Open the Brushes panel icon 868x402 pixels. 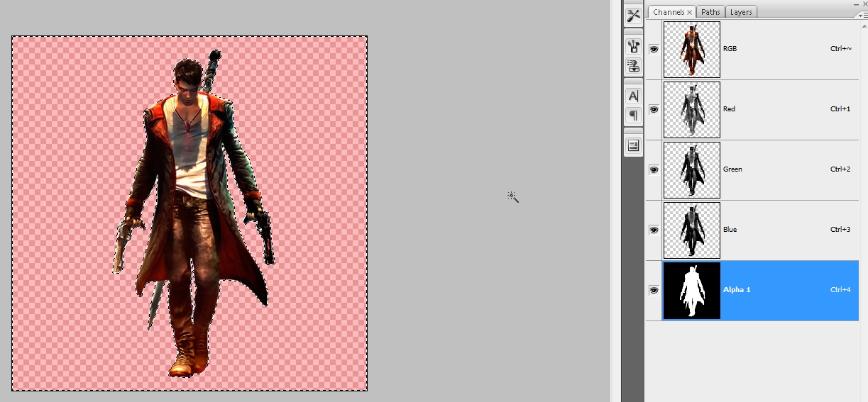tap(633, 46)
